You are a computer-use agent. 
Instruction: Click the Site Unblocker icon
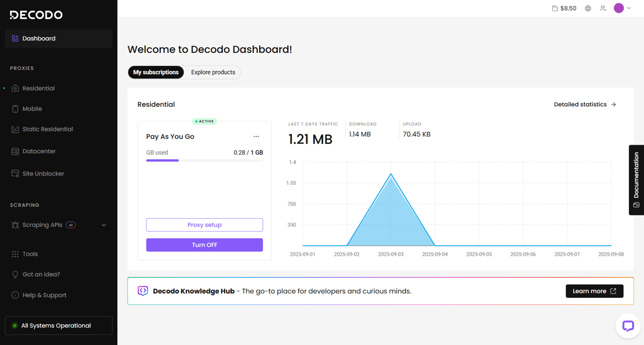click(15, 173)
